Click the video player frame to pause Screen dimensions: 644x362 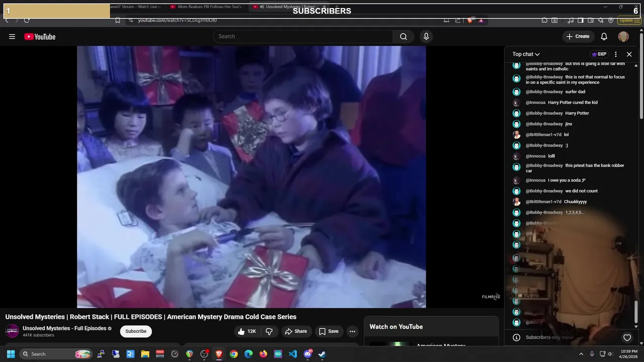(x=251, y=176)
